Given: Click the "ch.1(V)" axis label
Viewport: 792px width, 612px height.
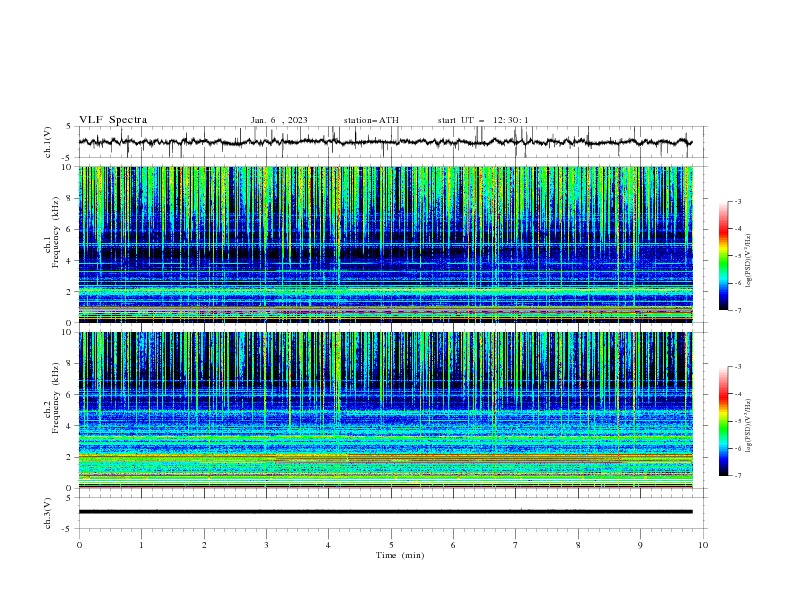Looking at the screenshot, I should pos(48,142).
